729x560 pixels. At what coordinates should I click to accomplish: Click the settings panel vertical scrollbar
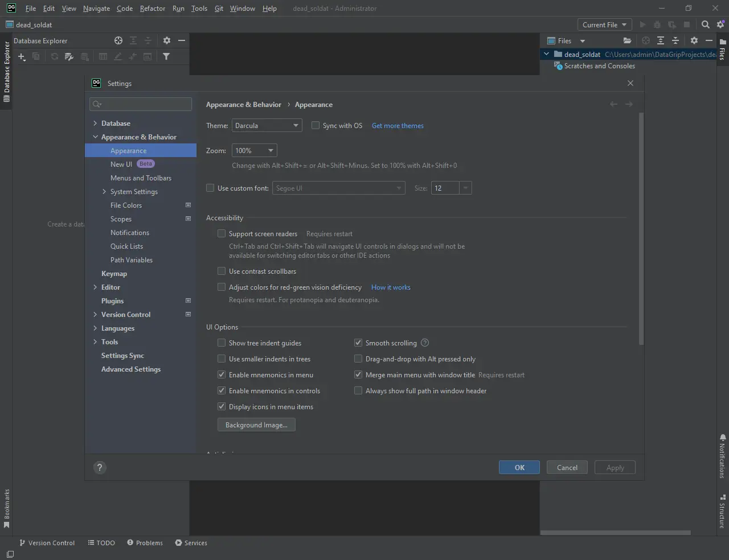(x=641, y=228)
